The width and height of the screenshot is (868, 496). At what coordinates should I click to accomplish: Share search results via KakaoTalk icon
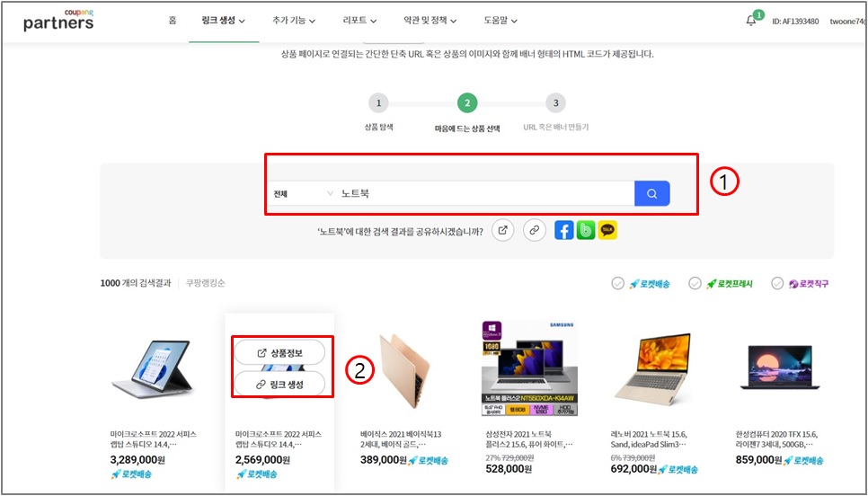pos(607,230)
